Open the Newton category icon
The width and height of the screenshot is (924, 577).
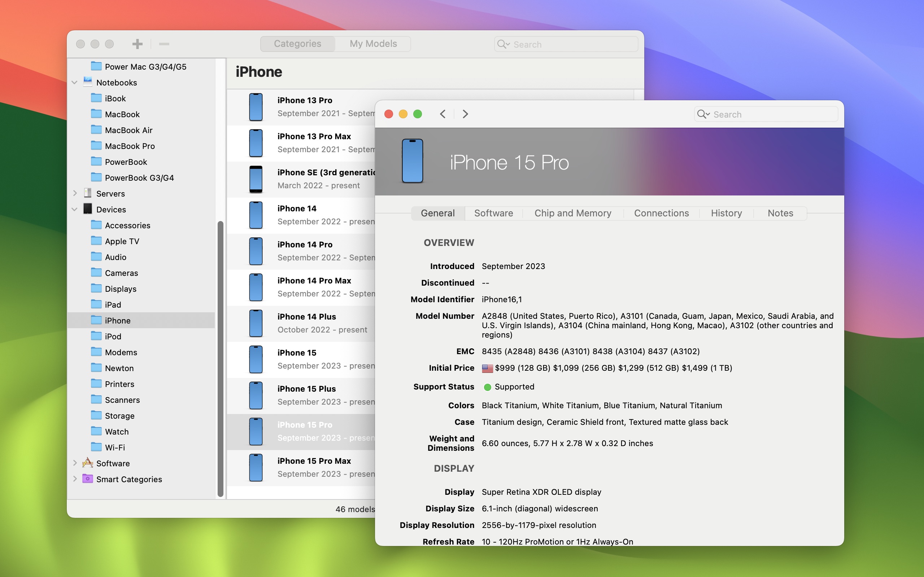(95, 367)
